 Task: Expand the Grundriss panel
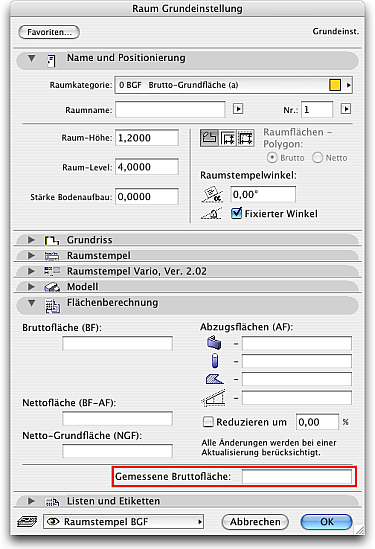point(32,240)
